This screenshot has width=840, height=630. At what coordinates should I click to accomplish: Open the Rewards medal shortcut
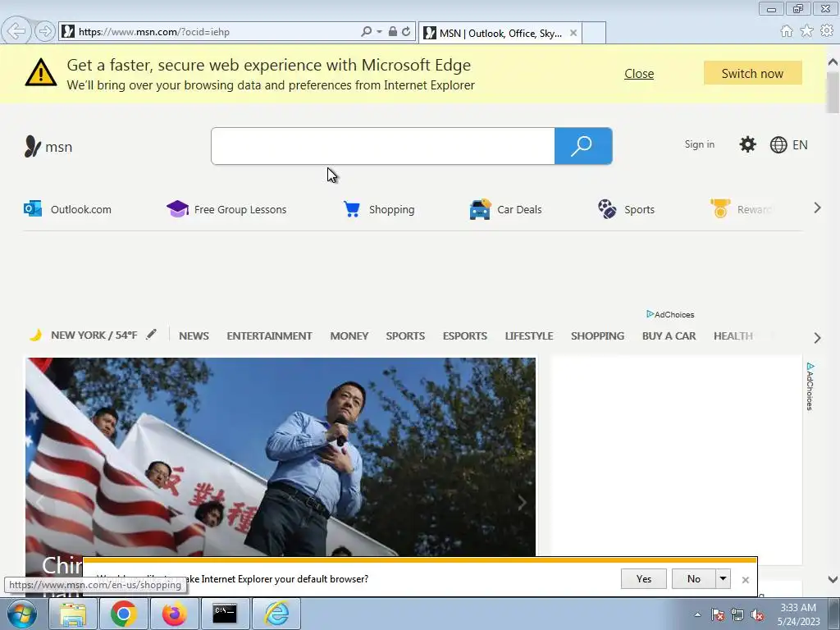tap(742, 209)
